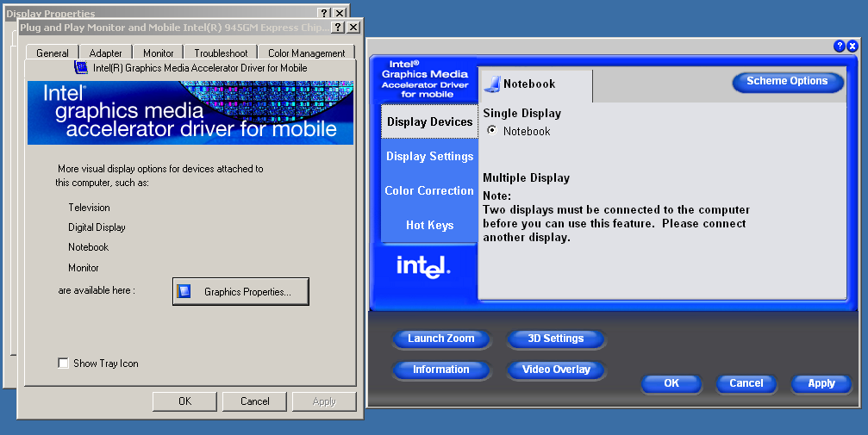Open Display Devices in Intel sidebar
The width and height of the screenshot is (868, 435).
[x=429, y=121]
